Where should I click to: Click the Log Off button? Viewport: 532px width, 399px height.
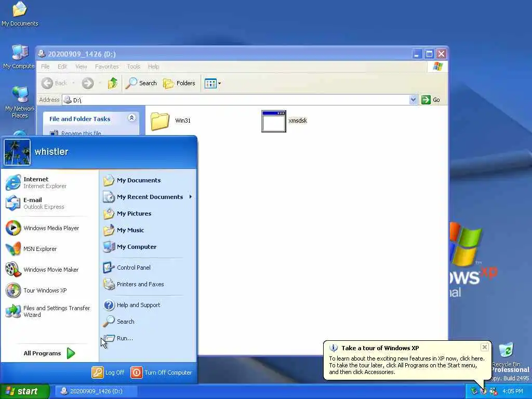pyautogui.click(x=108, y=373)
